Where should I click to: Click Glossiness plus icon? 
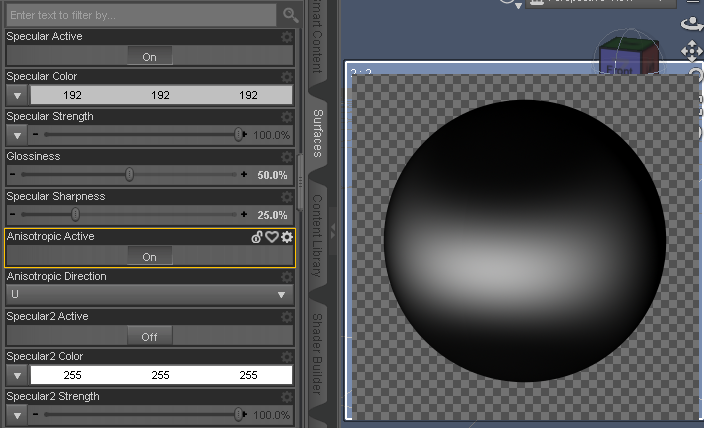[x=244, y=174]
